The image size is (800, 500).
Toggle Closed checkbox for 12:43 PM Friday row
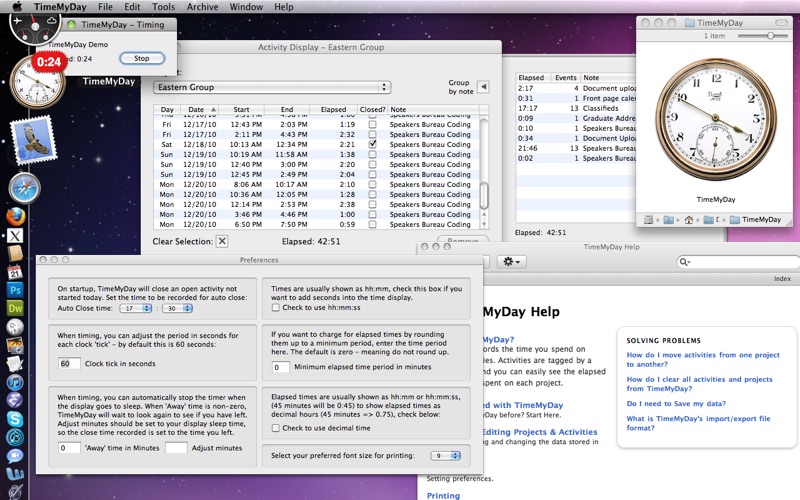[372, 124]
